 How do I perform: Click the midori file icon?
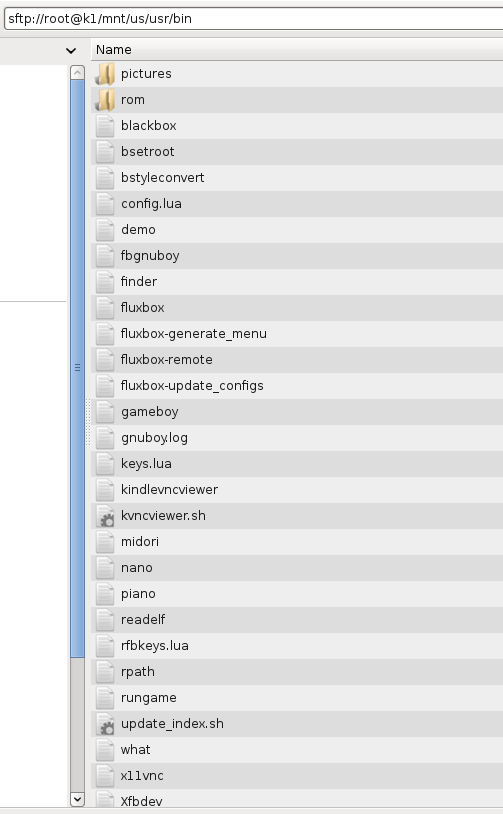coord(105,541)
